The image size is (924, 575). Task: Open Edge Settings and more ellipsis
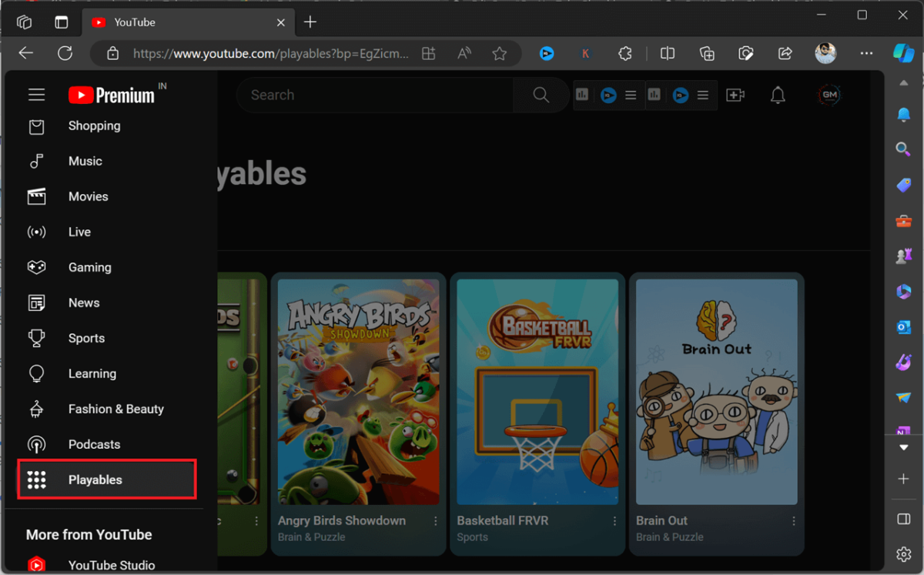(x=867, y=53)
